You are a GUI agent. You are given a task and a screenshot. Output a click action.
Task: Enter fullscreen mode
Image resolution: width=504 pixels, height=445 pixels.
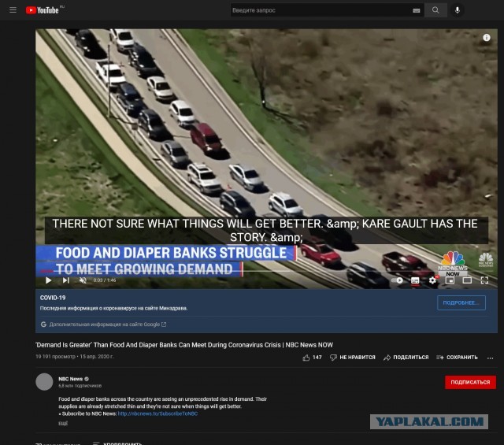pyautogui.click(x=484, y=280)
